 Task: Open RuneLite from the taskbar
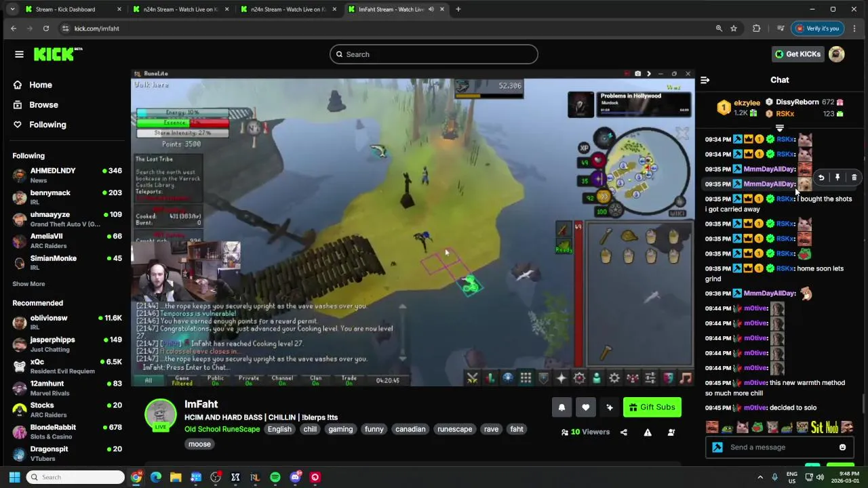coord(255,477)
